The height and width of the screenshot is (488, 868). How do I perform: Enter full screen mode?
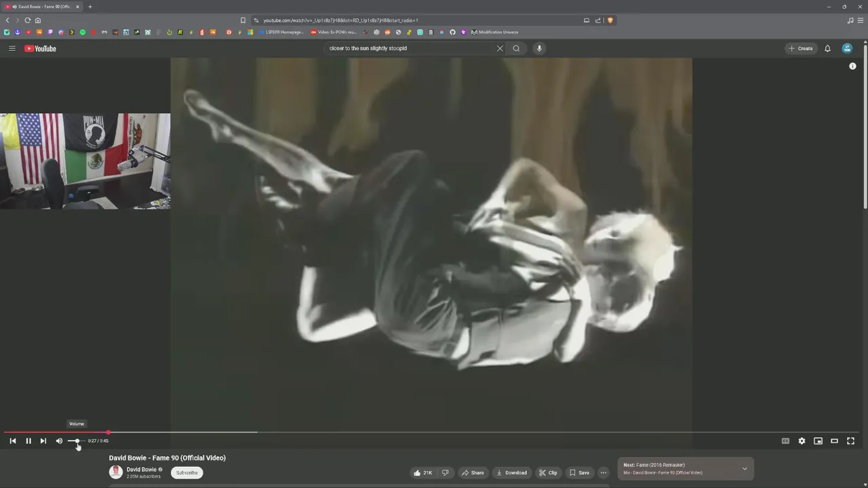tap(850, 441)
